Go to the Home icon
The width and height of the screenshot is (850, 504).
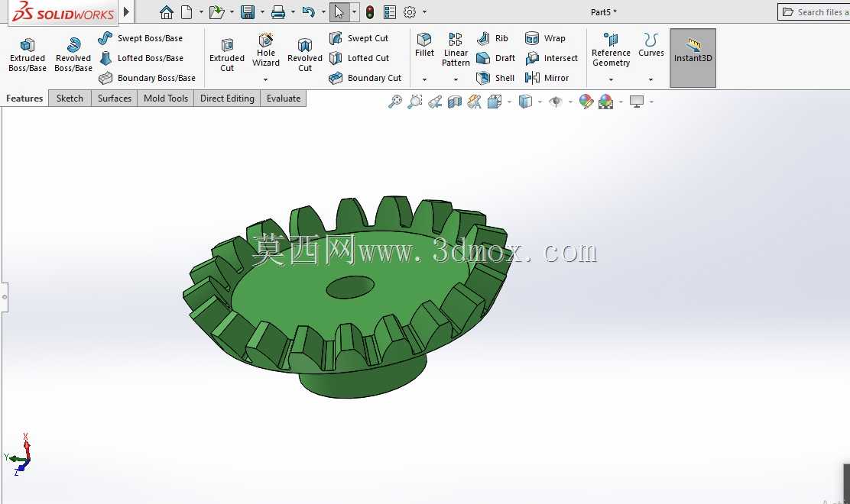(167, 12)
